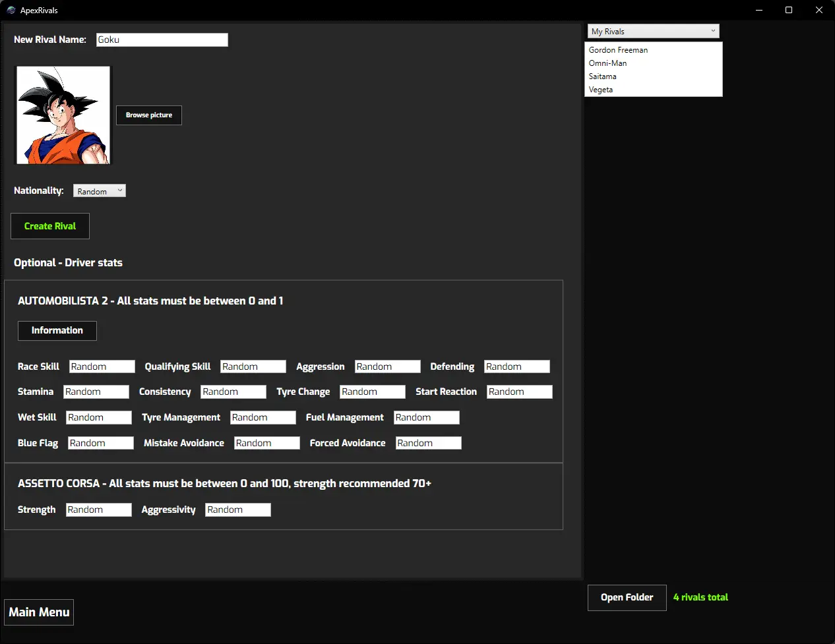Click the Start Reaction input field
Image resolution: width=835 pixels, height=644 pixels.
click(x=520, y=392)
